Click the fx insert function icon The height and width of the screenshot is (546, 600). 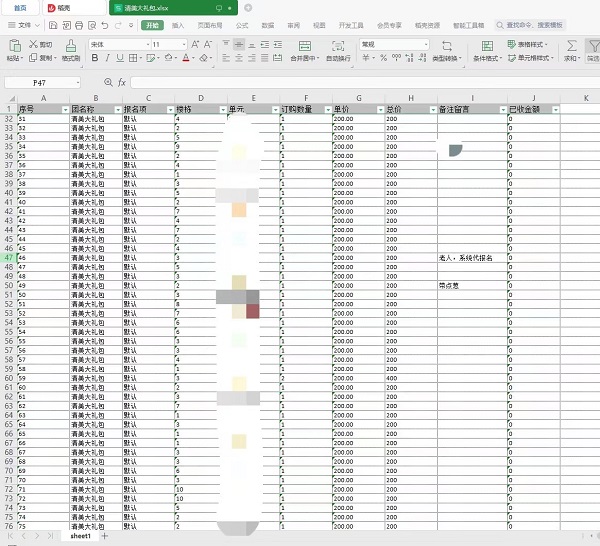tap(122, 82)
